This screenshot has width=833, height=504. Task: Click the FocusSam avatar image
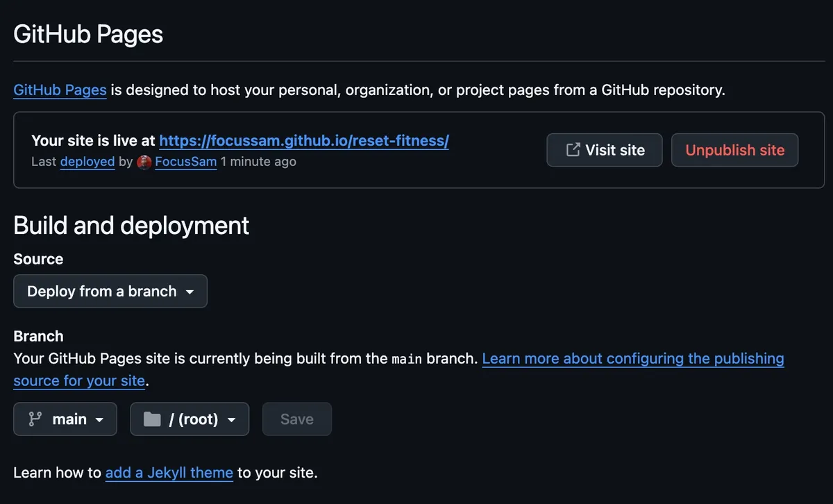tap(144, 162)
